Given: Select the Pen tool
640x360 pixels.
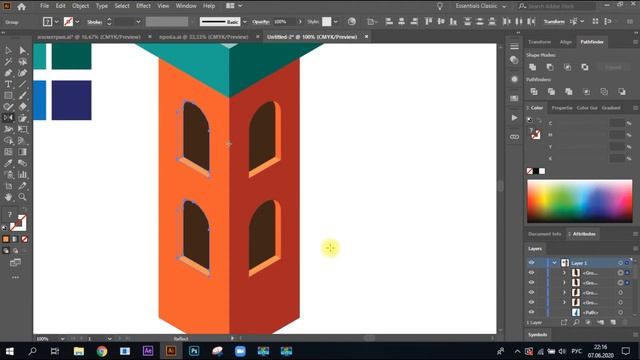Looking at the screenshot, I should pos(8,73).
